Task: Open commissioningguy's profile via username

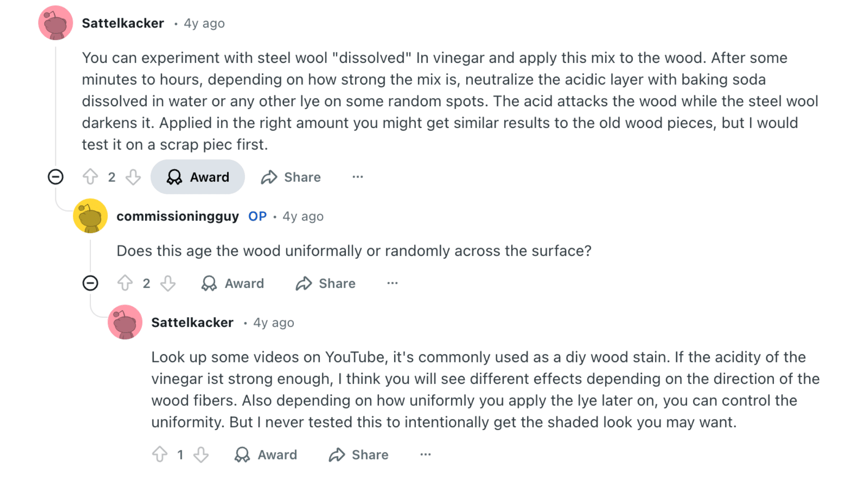Action: click(x=178, y=216)
